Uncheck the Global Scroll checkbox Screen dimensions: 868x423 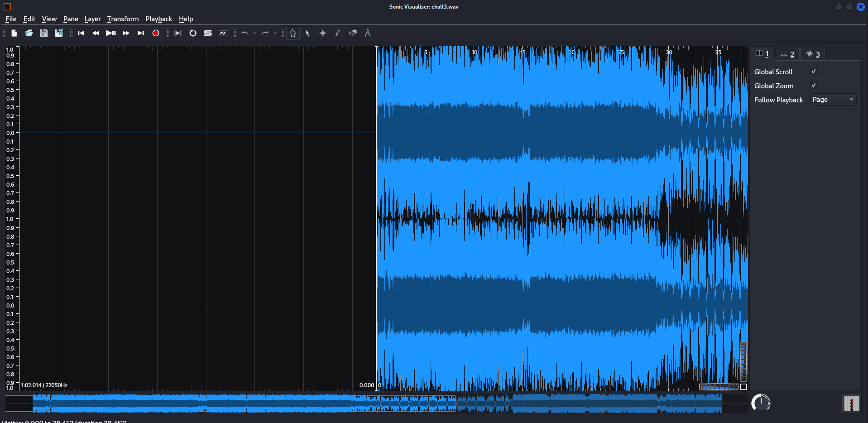(x=813, y=72)
